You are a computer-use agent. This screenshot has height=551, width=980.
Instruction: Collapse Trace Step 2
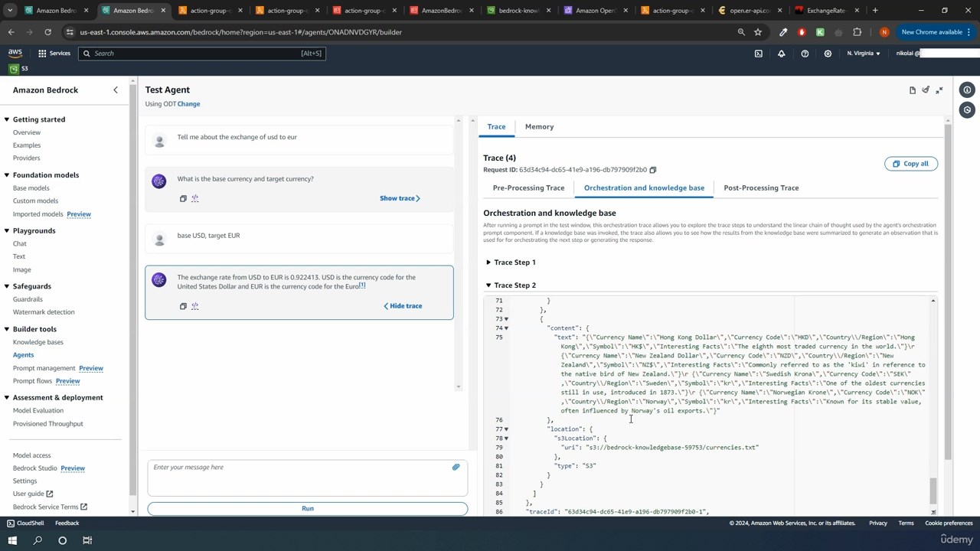488,285
